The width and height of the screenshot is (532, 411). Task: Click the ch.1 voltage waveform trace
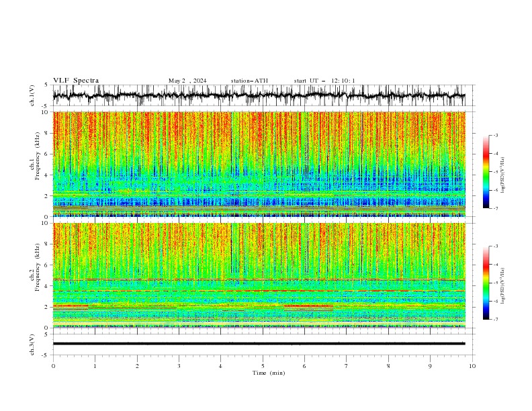tap(259, 95)
